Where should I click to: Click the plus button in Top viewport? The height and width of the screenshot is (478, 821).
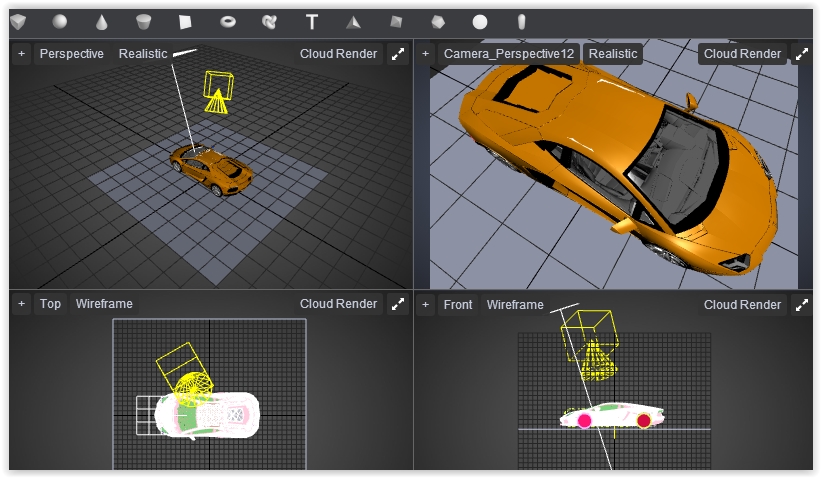click(21, 304)
